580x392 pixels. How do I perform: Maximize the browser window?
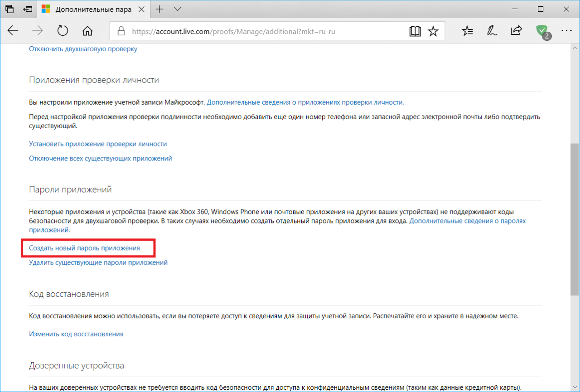point(541,9)
